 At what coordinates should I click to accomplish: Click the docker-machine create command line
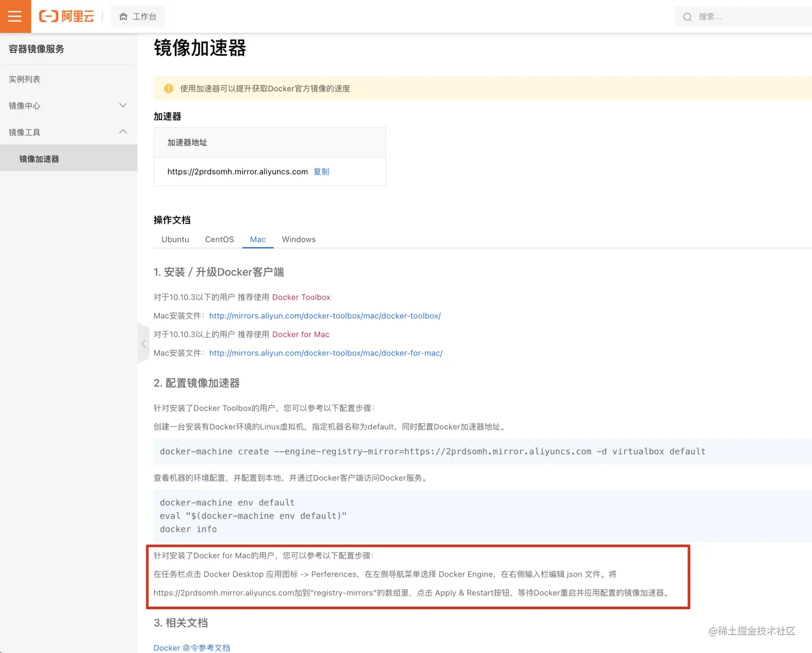(x=433, y=451)
